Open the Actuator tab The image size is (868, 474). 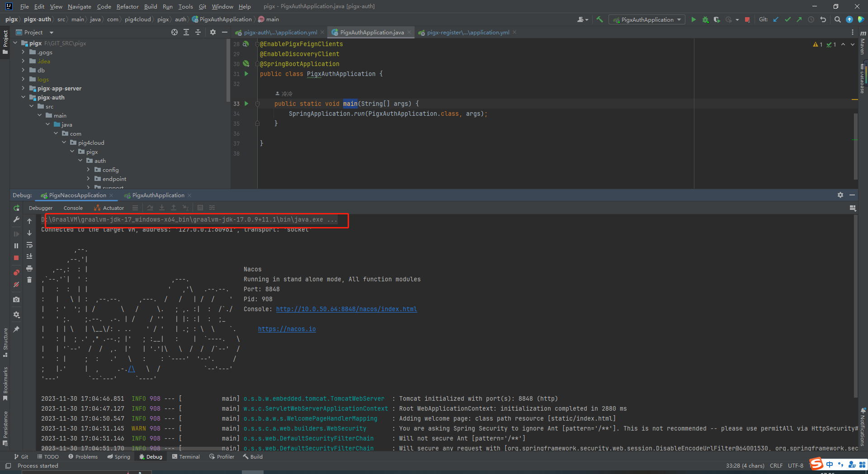pyautogui.click(x=109, y=208)
